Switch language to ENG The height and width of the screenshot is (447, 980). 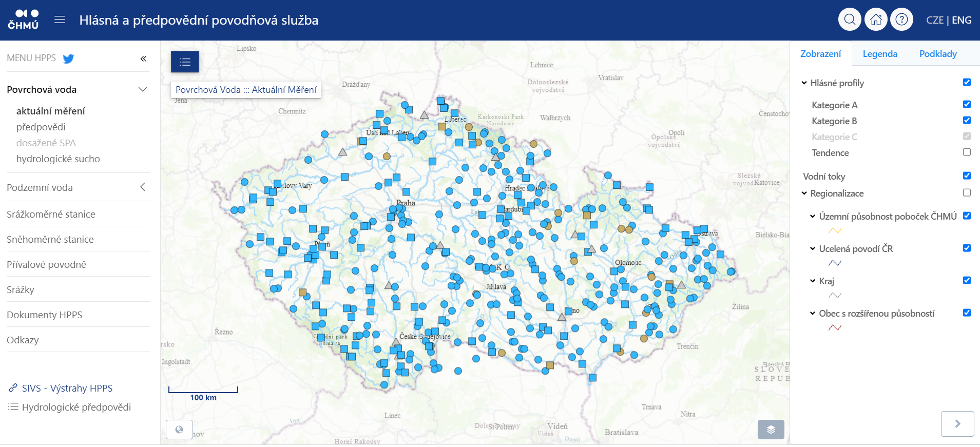tap(962, 20)
